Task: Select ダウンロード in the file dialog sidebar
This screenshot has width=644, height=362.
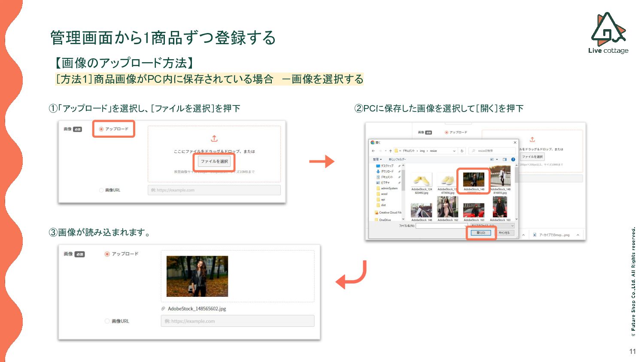Action: coord(385,171)
